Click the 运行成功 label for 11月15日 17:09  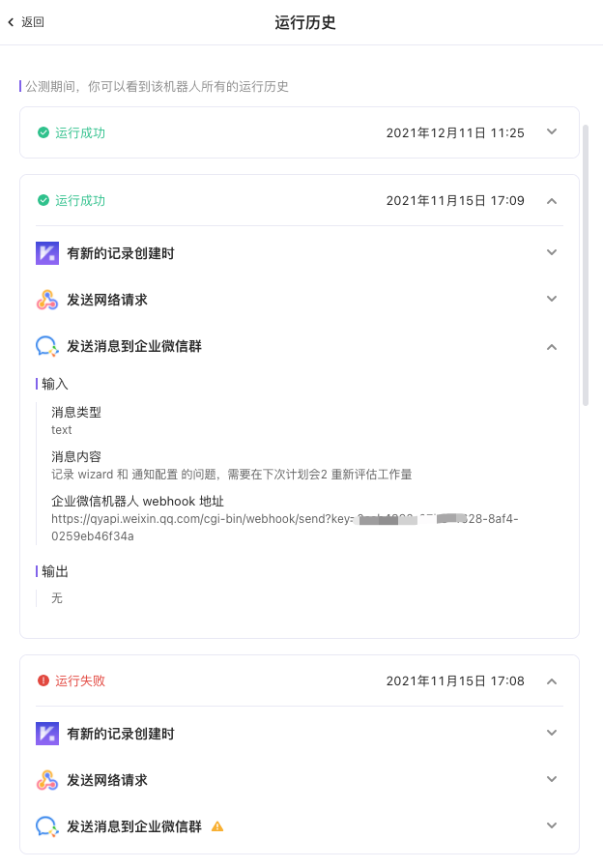click(80, 200)
